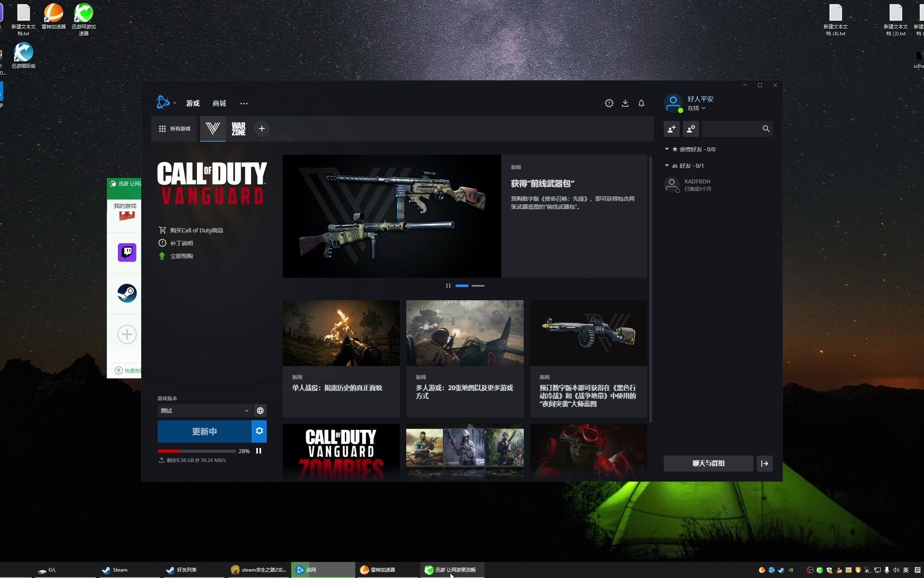This screenshot has width=924, height=578.
Task: Click the 立即预购 link
Action: click(181, 256)
